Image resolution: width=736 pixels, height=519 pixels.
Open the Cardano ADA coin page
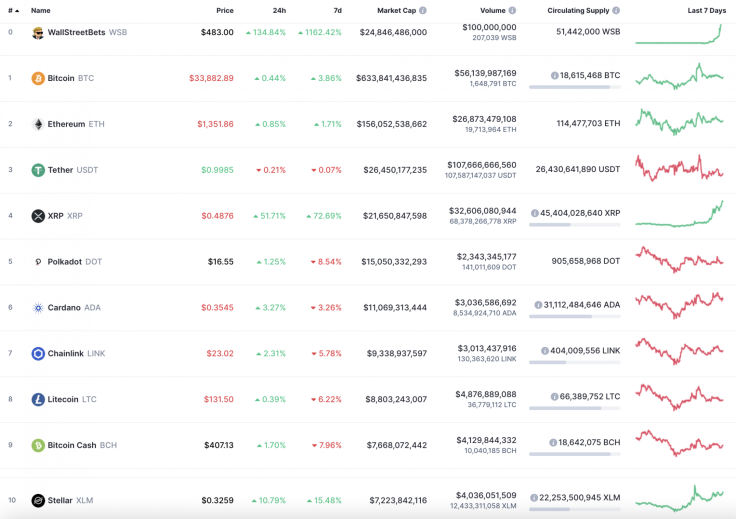(74, 308)
